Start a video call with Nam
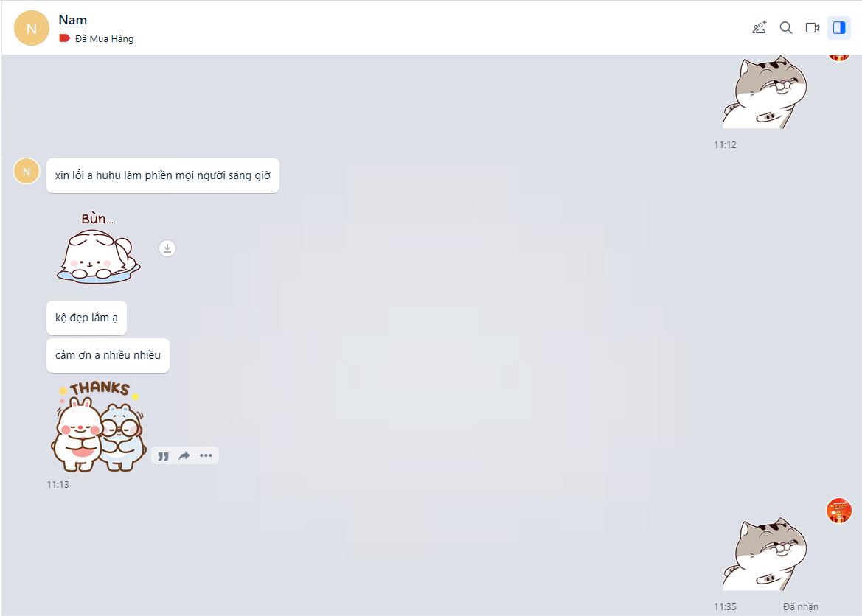 813,27
